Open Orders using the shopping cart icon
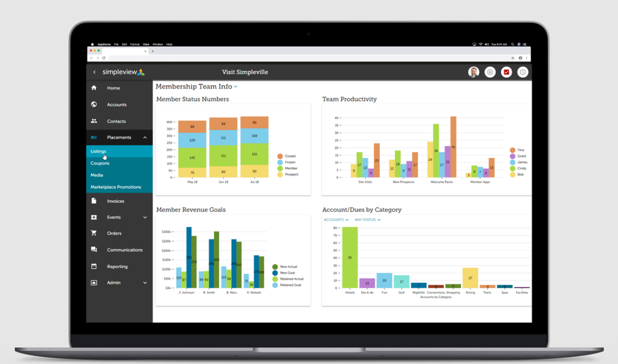This screenshot has width=618, height=364. tap(93, 233)
